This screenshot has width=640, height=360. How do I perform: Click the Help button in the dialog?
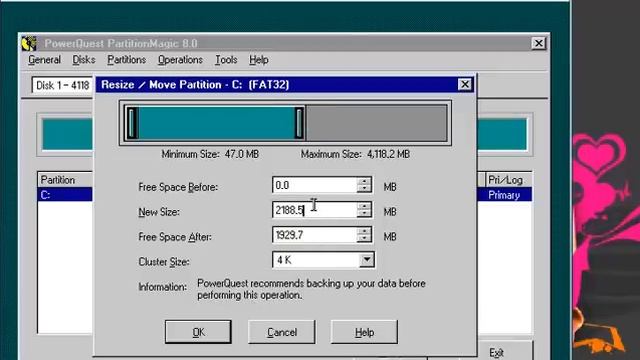click(364, 332)
